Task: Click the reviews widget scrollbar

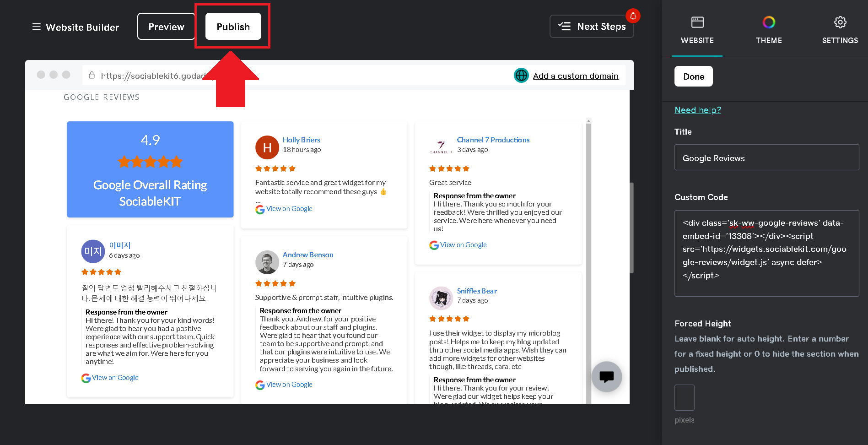Action: coord(589,261)
